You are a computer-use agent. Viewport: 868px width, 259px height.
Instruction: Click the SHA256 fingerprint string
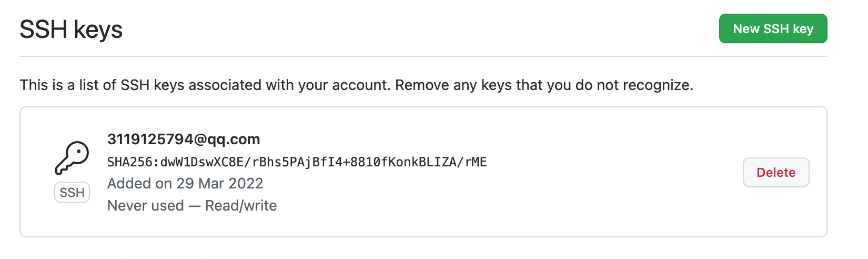click(x=297, y=162)
